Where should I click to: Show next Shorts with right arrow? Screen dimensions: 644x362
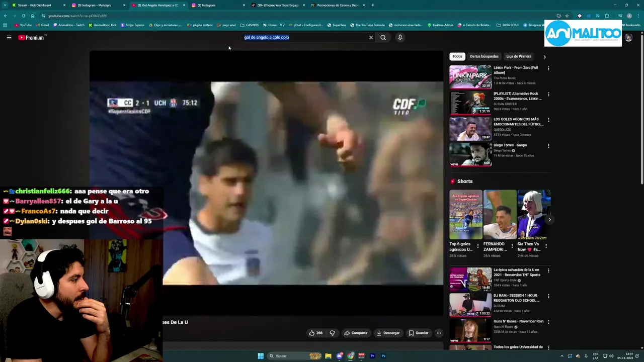[x=549, y=220]
